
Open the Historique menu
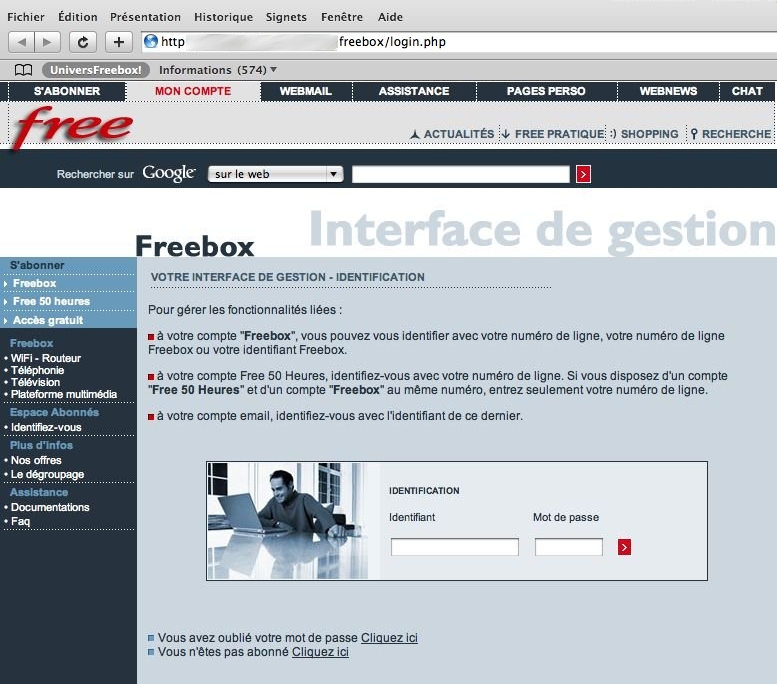pyautogui.click(x=223, y=17)
